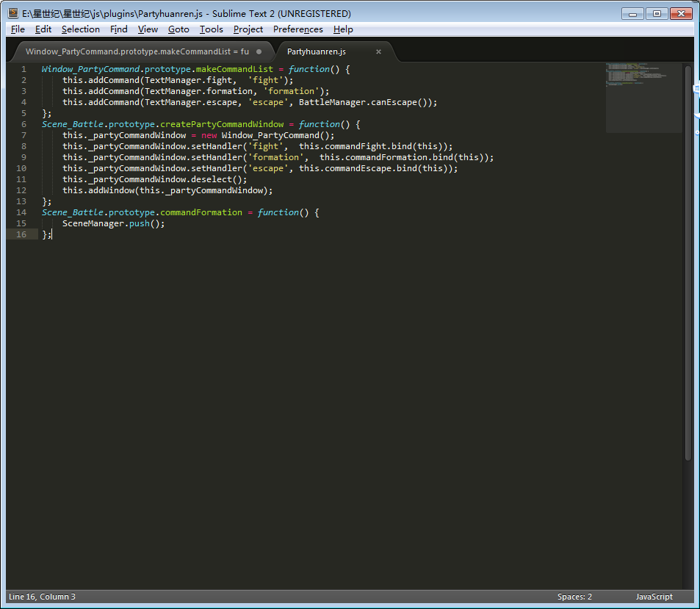Open the Goto menu
Screen dimensions: 700x609
(178, 29)
